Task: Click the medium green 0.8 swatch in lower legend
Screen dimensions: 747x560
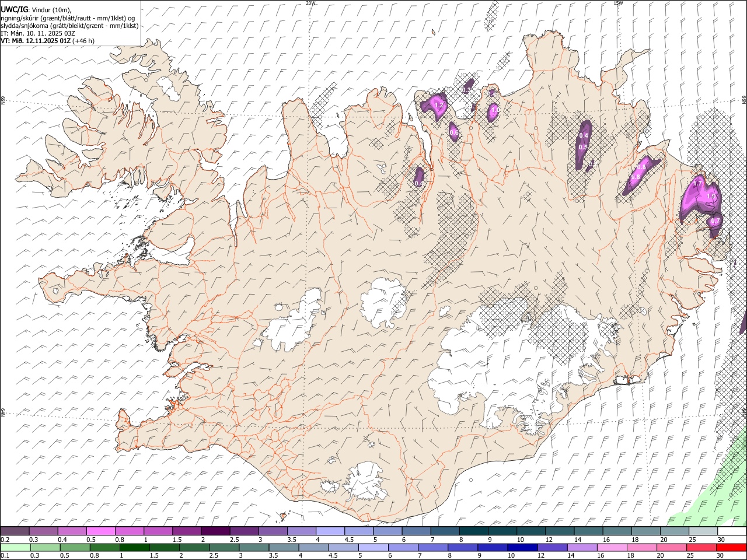Action: (105, 547)
